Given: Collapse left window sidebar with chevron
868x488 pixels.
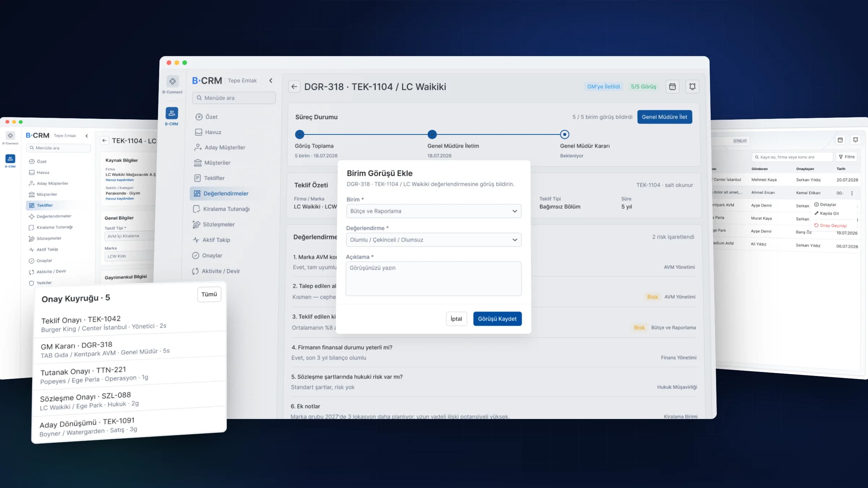Looking at the screenshot, I should 87,136.
